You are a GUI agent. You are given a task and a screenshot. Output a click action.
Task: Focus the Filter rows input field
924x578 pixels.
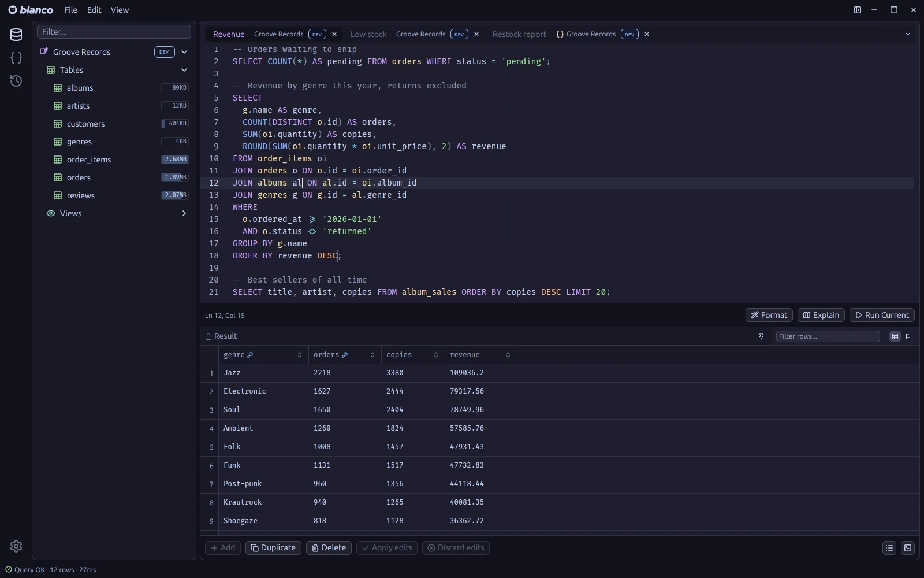[x=828, y=336]
